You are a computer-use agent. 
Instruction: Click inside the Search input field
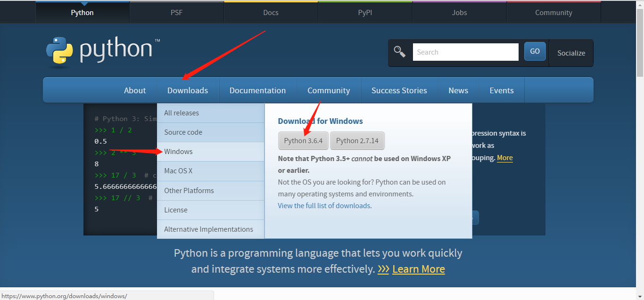click(466, 52)
